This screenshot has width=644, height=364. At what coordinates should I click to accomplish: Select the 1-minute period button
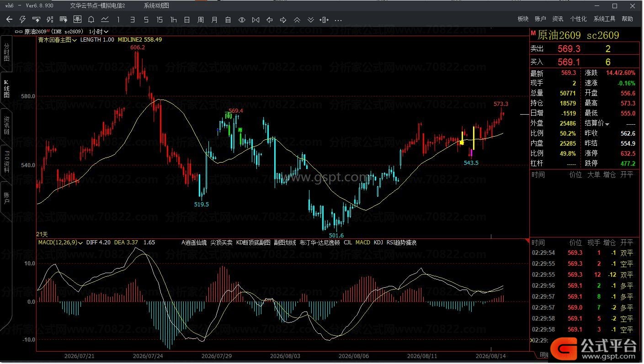click(x=118, y=20)
